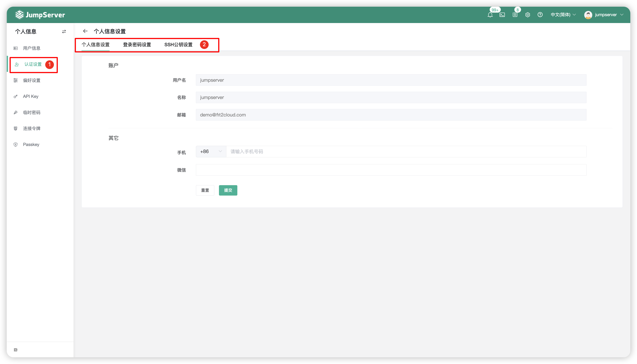Switch to the 个人信息设置 tab
Viewport: 637px width, 364px height.
click(x=95, y=45)
